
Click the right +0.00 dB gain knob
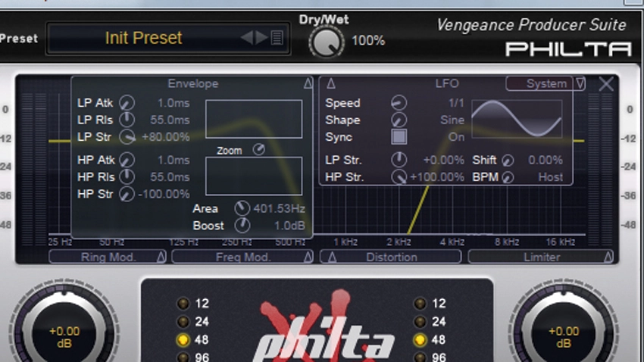(x=564, y=332)
